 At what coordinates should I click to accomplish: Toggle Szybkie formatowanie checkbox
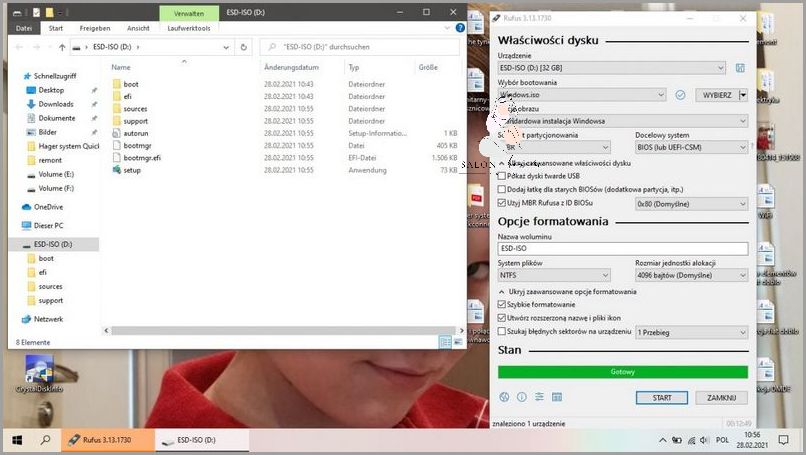pos(502,304)
